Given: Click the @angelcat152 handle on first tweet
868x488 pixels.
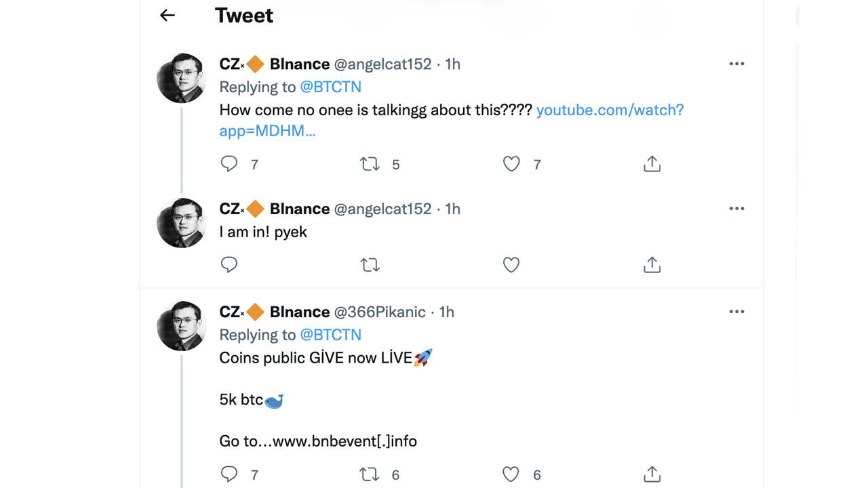Looking at the screenshot, I should (382, 64).
